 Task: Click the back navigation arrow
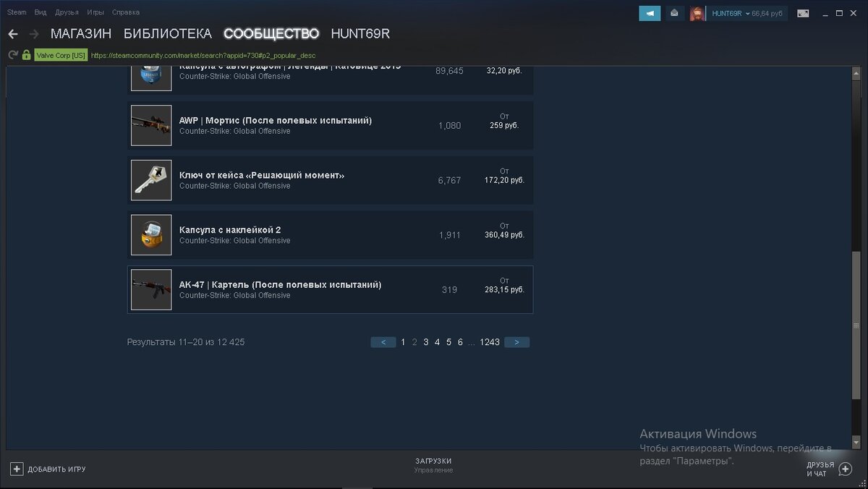point(13,34)
